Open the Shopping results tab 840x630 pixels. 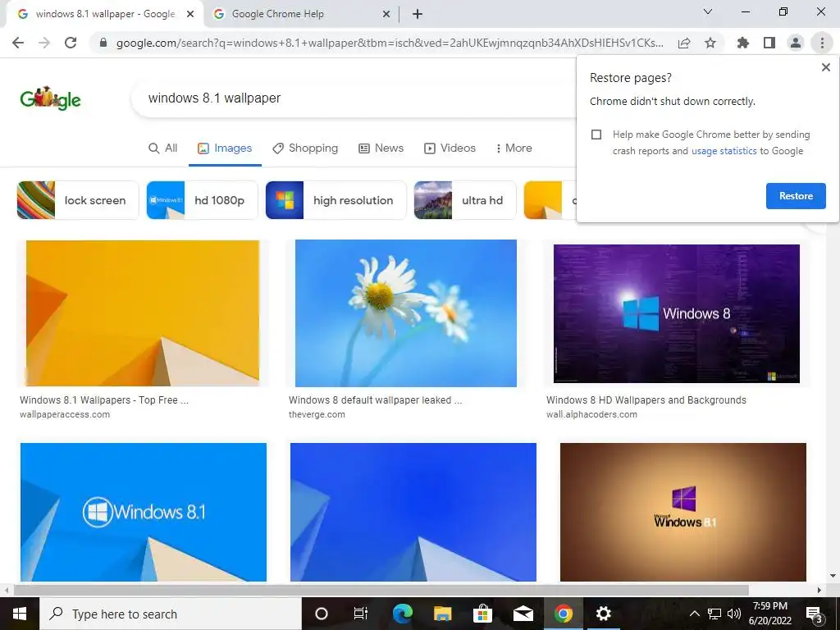click(x=305, y=148)
